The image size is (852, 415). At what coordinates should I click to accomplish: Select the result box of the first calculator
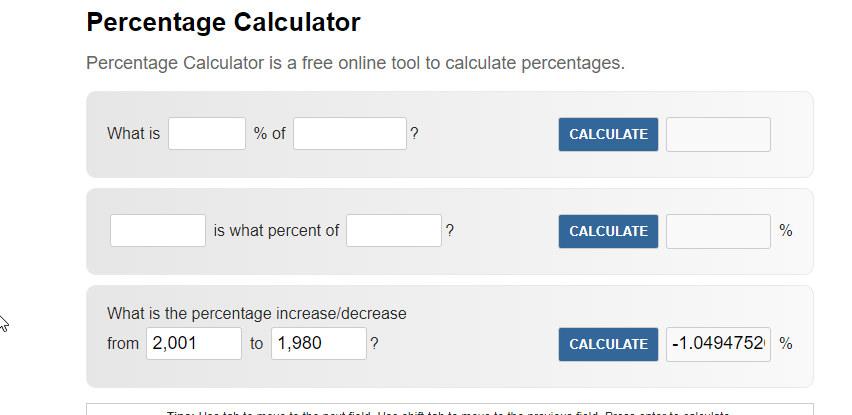(x=718, y=134)
